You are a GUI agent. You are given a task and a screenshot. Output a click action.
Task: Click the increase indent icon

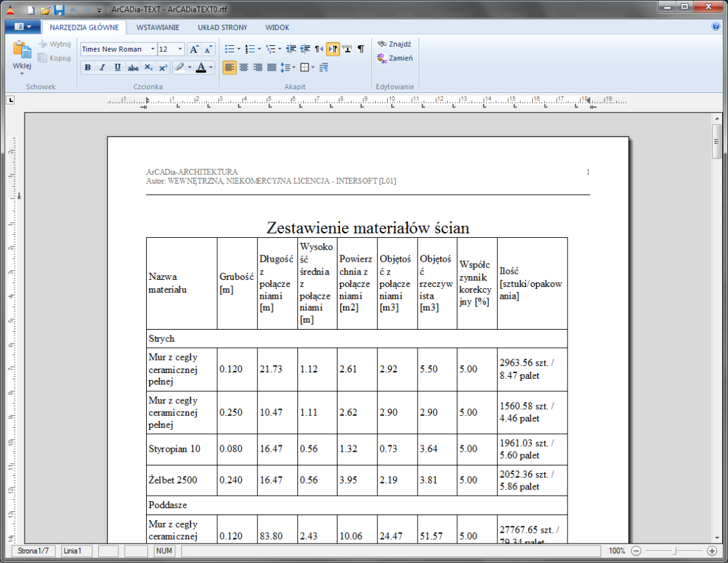point(306,48)
